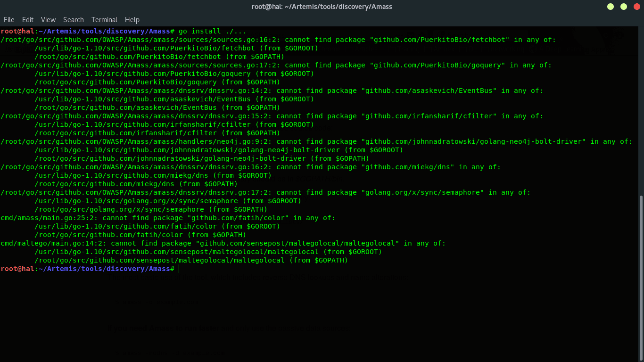Screen dimensions: 644x362
Task: Click the last empty shell prompt line
Action: pyautogui.click(x=90, y=269)
